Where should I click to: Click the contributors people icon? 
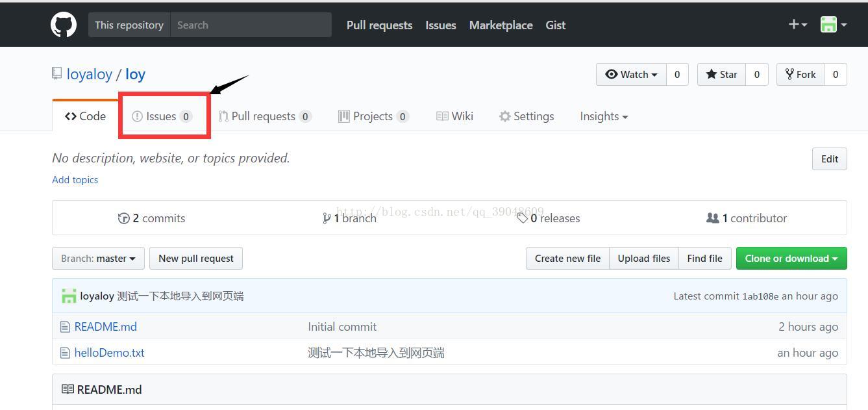(713, 218)
